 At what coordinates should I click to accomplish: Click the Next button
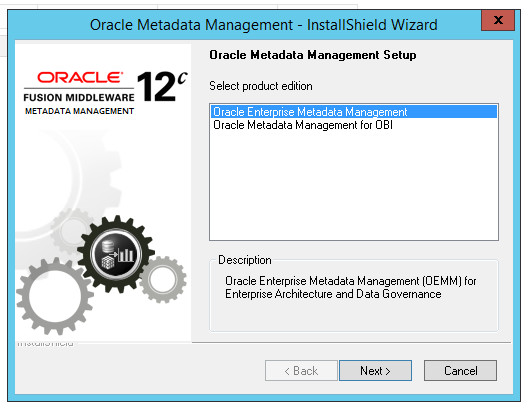coord(375,371)
